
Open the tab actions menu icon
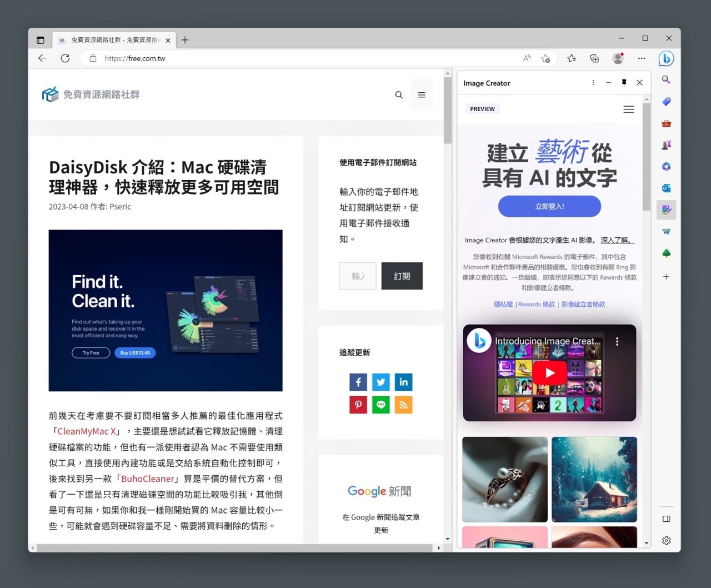point(40,40)
